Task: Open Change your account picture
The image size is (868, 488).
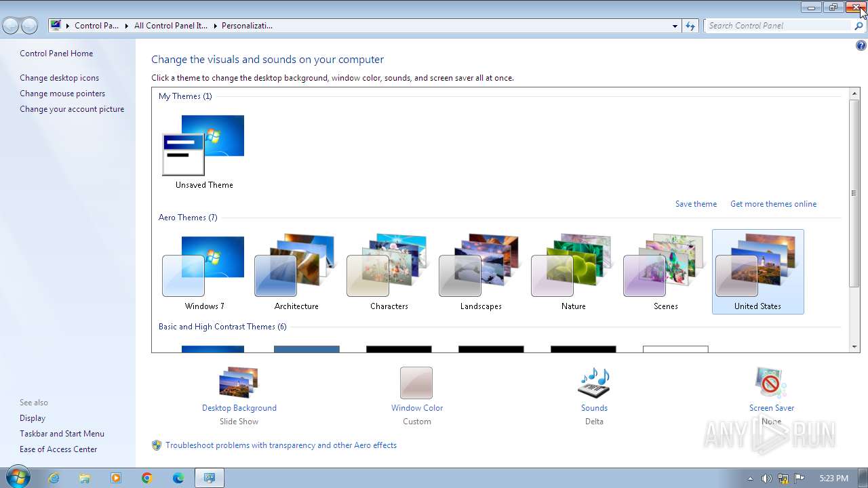Action: (72, 109)
